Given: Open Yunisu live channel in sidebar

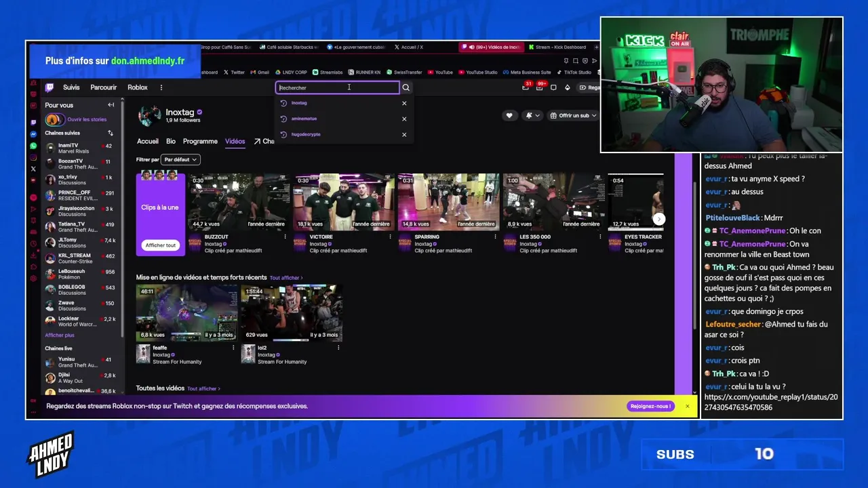Looking at the screenshot, I should coord(81,362).
